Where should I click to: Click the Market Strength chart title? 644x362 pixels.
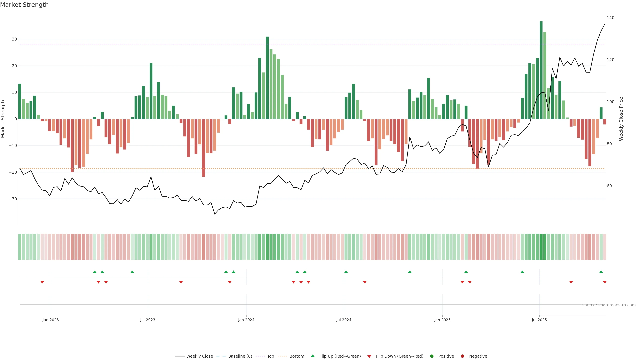coord(24,5)
